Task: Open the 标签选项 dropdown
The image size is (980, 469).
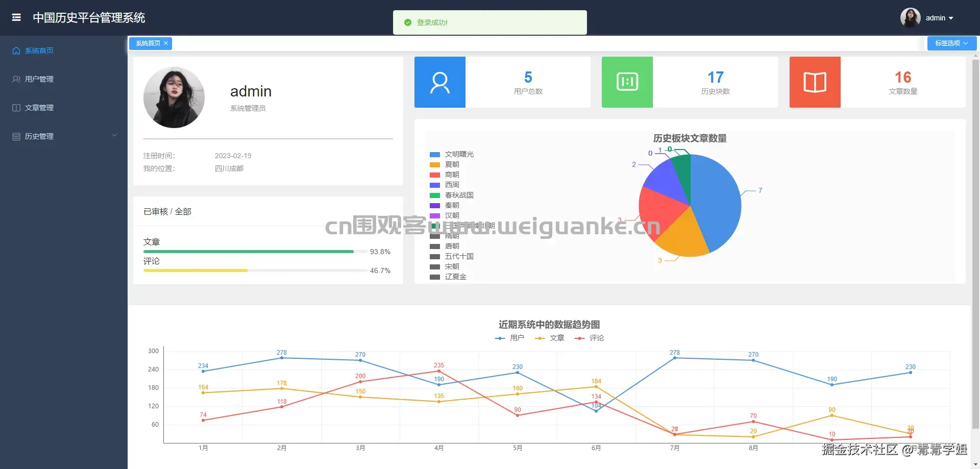Action: pos(952,43)
